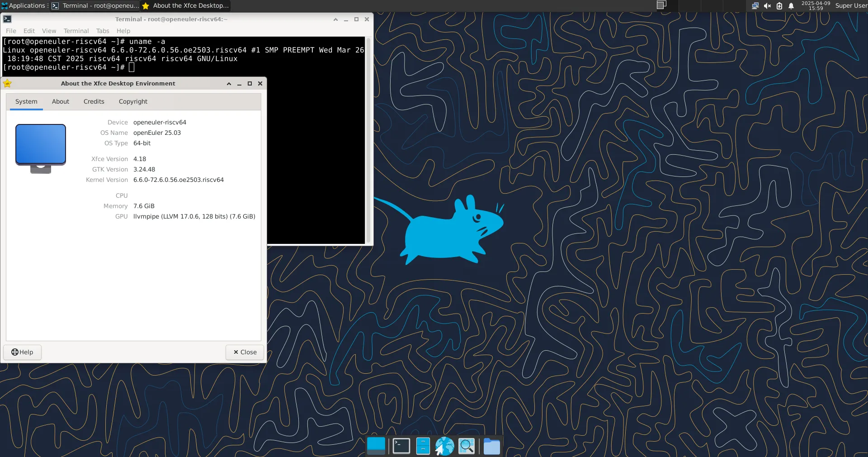Viewport: 868px width, 457px height.
Task: Close the Terminal window
Action: pos(367,19)
